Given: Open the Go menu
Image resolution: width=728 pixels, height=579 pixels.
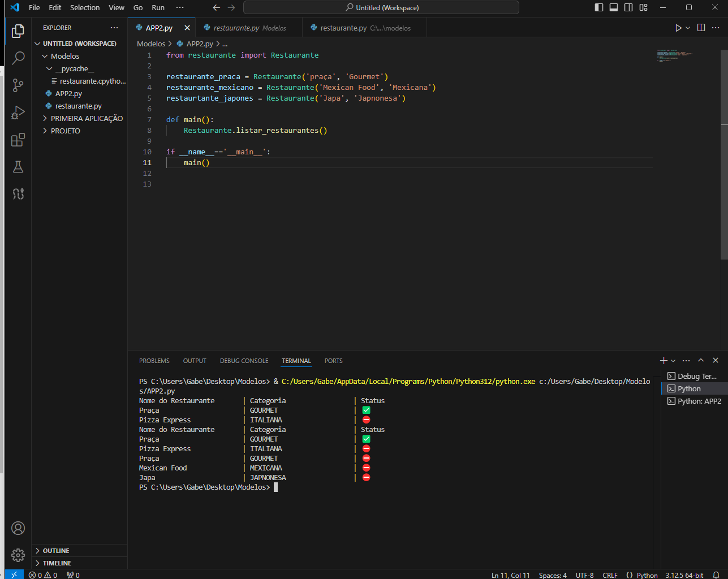Looking at the screenshot, I should coord(138,7).
